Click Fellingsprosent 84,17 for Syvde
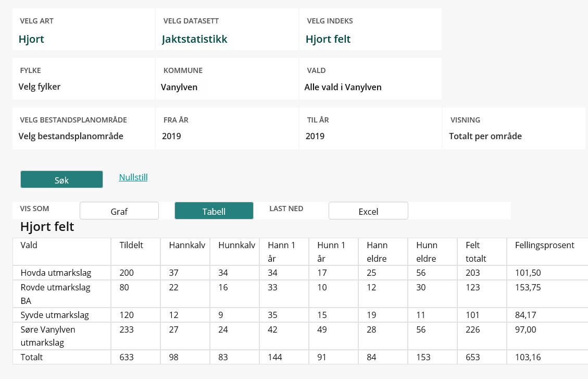Image resolution: width=588 pixels, height=379 pixels. coord(526,315)
